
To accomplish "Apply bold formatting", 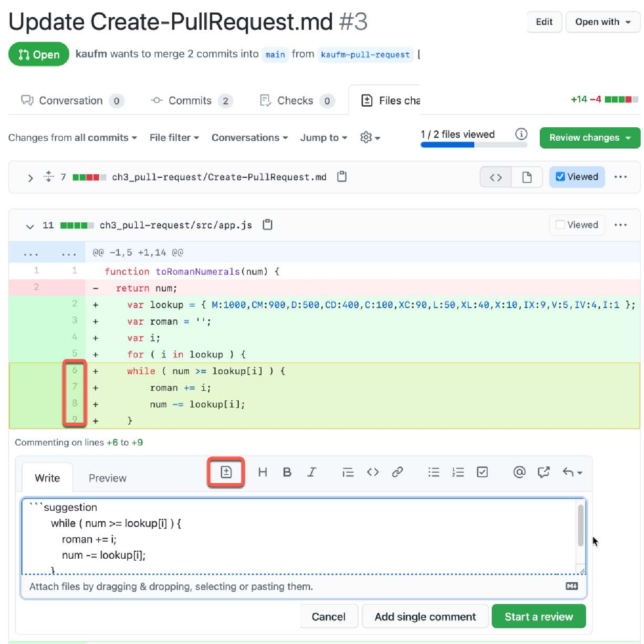I will [x=287, y=472].
